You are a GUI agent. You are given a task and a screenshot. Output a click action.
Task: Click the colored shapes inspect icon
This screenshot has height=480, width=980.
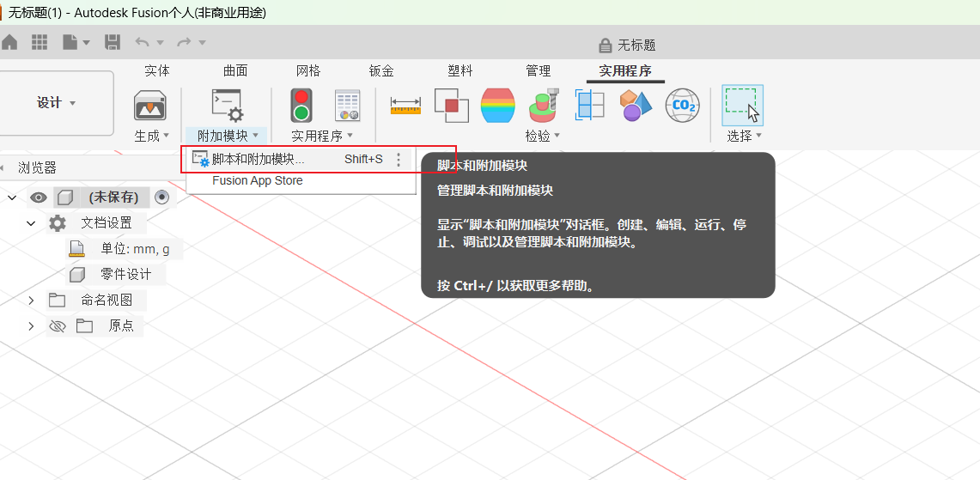pyautogui.click(x=636, y=105)
